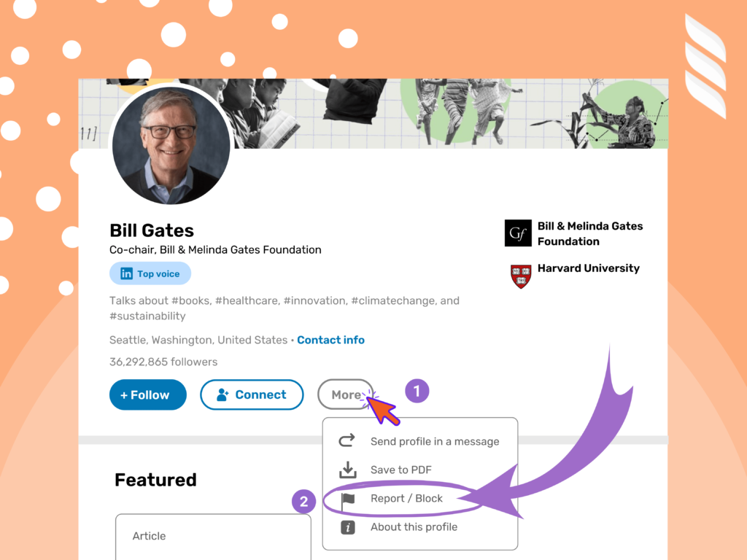Screen dimensions: 747x560
Task: Select the Gates Foundation company logo
Action: (x=518, y=233)
